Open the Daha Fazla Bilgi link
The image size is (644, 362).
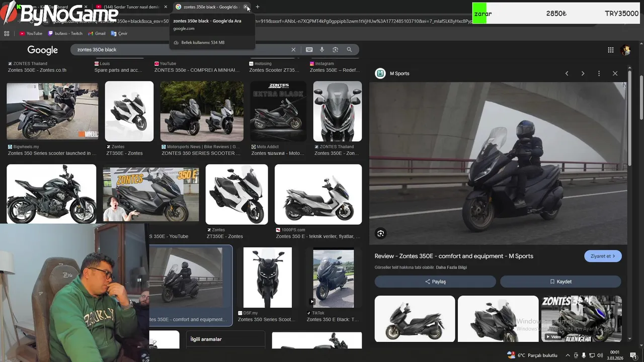click(x=451, y=267)
